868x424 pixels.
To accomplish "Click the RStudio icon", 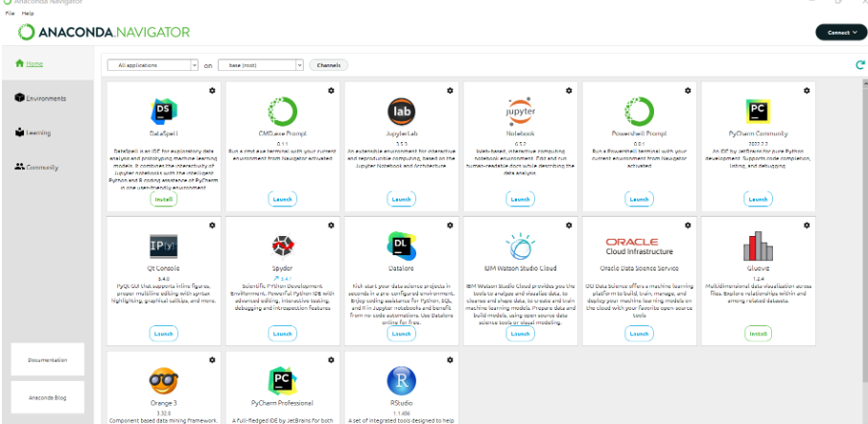I will [x=401, y=381].
